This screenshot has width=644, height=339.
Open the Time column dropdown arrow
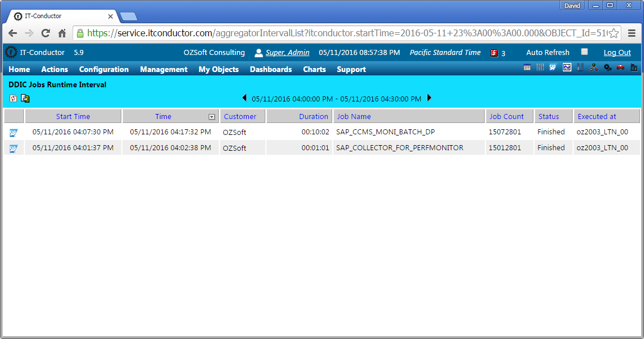pos(211,117)
